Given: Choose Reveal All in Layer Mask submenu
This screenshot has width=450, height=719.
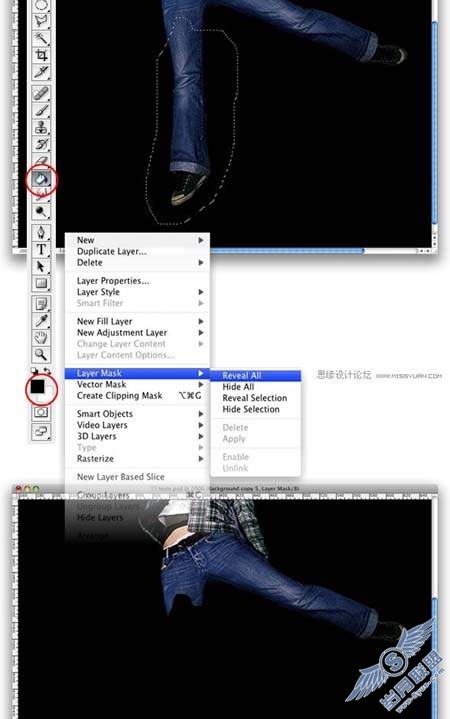Looking at the screenshot, I should point(256,376).
